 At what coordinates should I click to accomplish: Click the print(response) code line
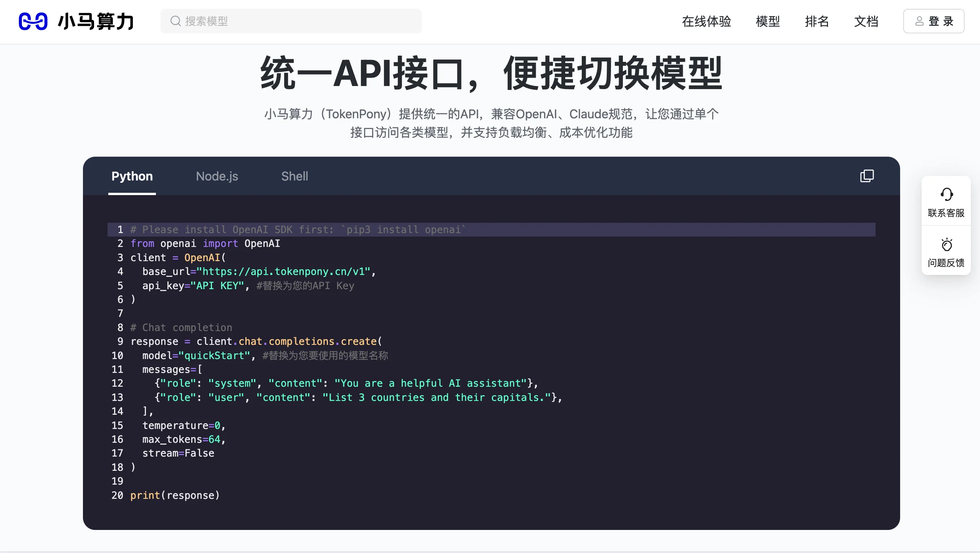[174, 495]
